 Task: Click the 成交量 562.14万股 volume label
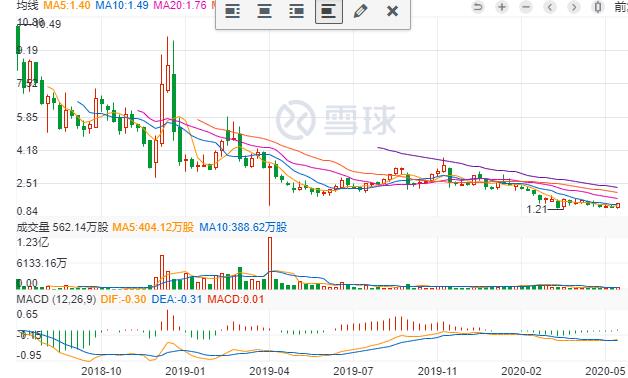pyautogui.click(x=62, y=227)
